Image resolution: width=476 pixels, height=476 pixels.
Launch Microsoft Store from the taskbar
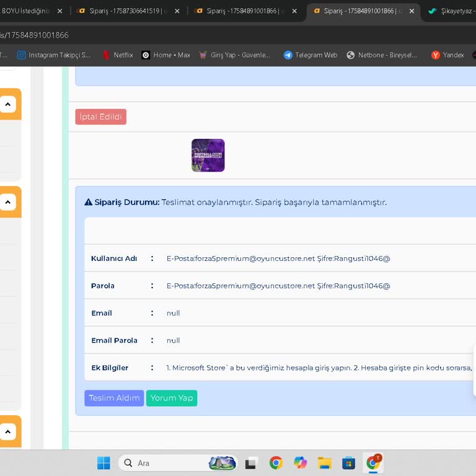coord(349,463)
